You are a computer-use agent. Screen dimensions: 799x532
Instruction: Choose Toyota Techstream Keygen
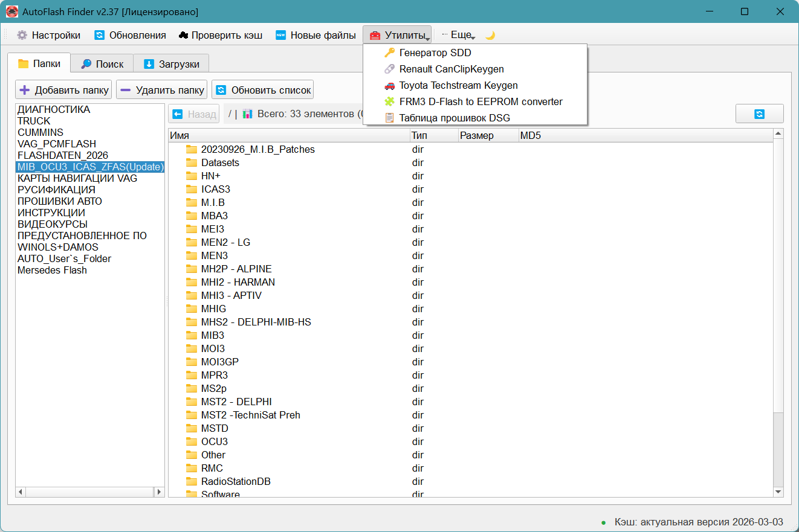(x=474, y=85)
